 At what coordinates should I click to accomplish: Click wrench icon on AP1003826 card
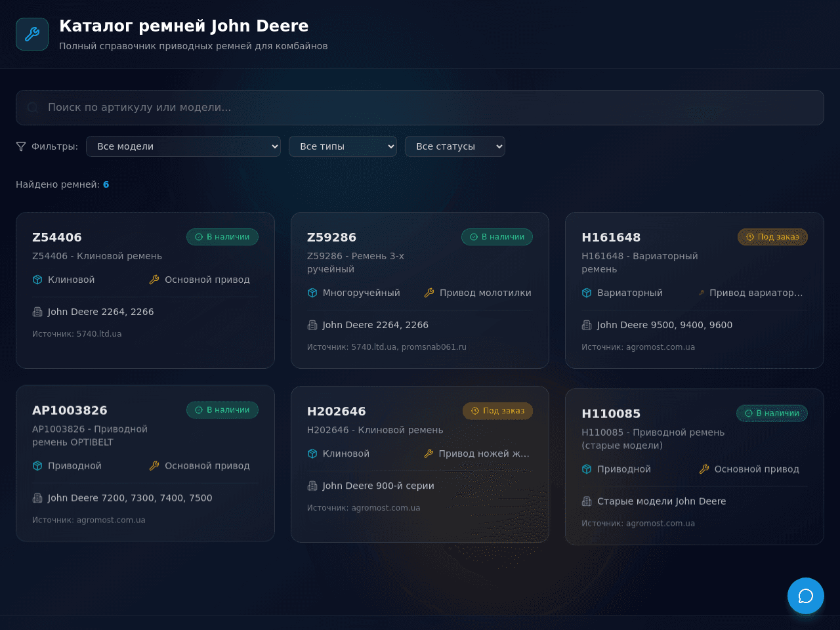(154, 466)
